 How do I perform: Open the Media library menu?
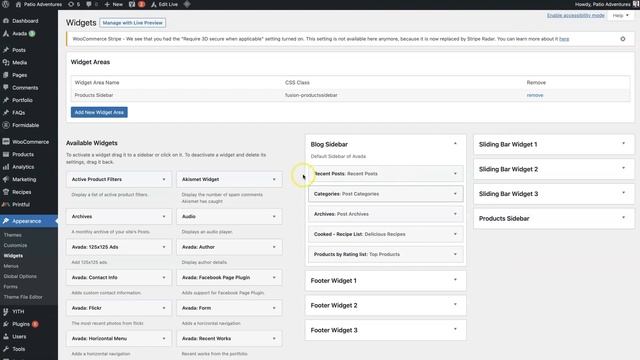click(20, 62)
